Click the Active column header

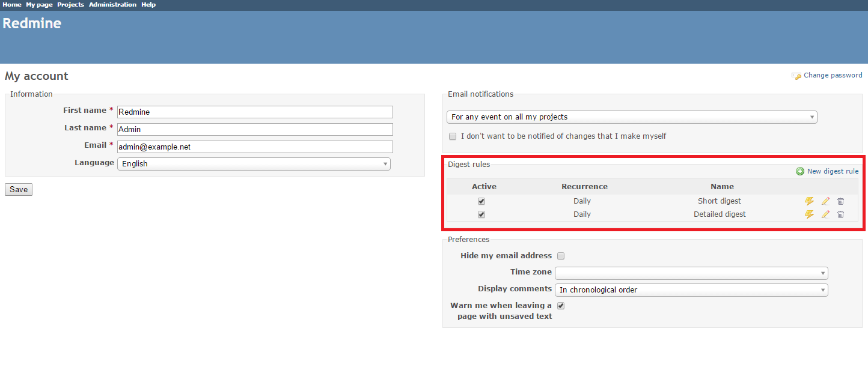[x=484, y=187]
